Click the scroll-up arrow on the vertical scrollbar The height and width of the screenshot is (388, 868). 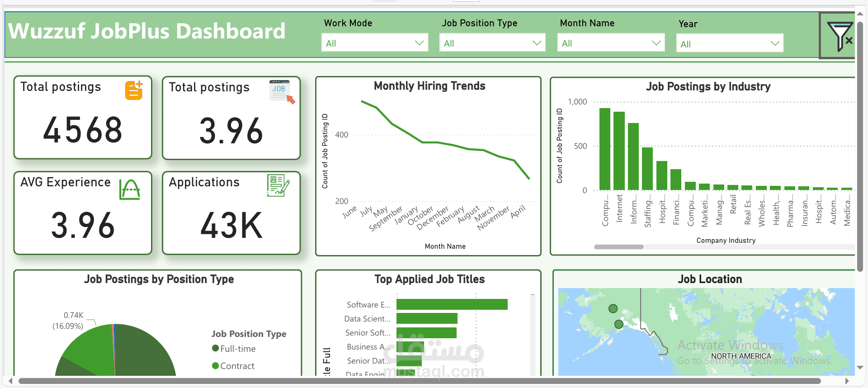(x=860, y=14)
